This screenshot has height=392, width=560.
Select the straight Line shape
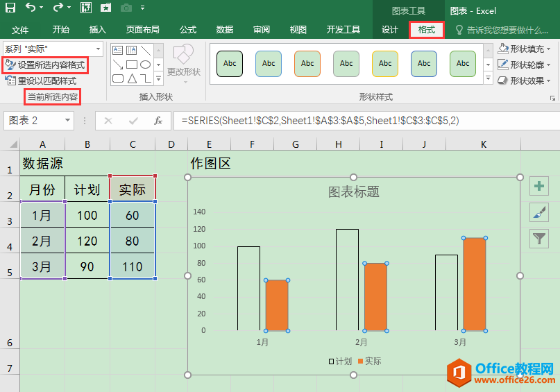coord(145,51)
